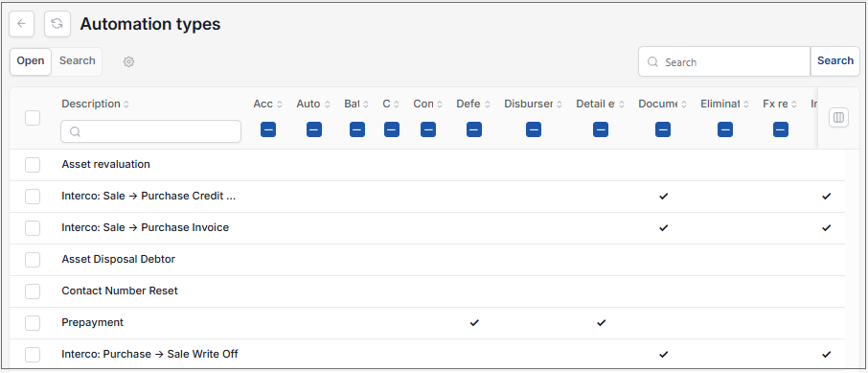Viewport: 868px width, 373px height.
Task: Focus the top Search text box
Action: (x=724, y=61)
